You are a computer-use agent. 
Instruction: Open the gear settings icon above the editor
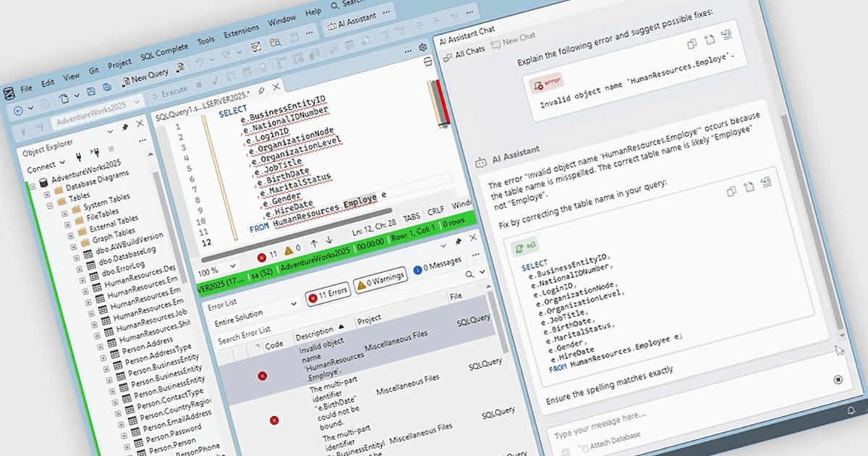click(x=422, y=47)
